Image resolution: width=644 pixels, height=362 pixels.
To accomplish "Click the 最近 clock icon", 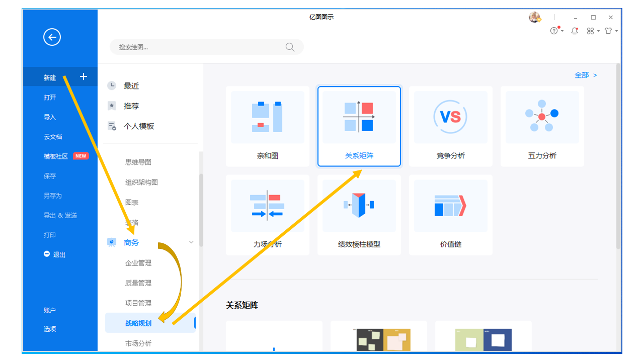I will pyautogui.click(x=112, y=85).
